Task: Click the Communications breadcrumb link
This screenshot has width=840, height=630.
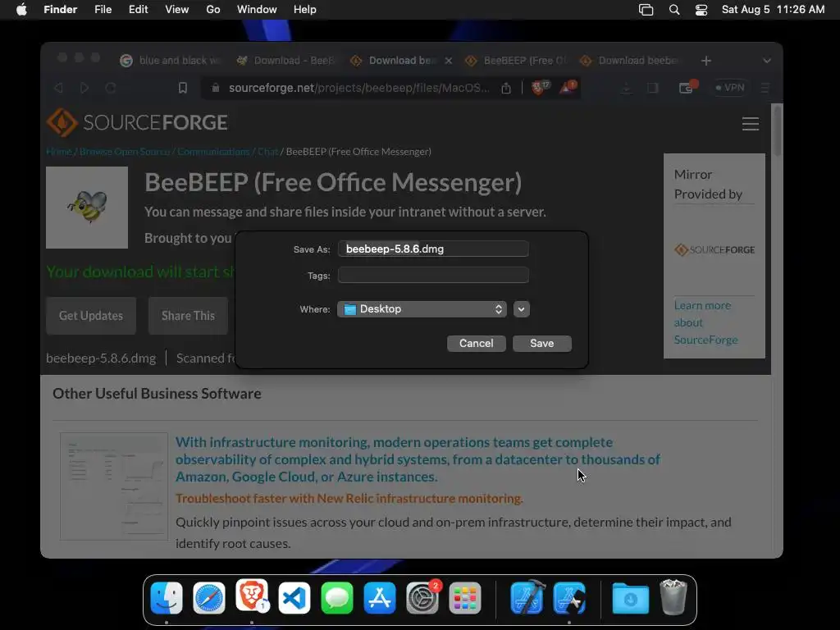Action: pyautogui.click(x=213, y=152)
